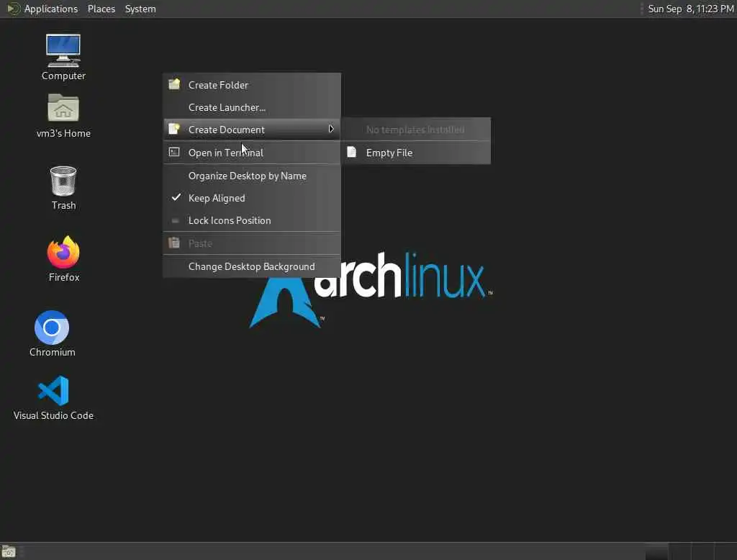The width and height of the screenshot is (737, 560).
Task: Click the MATE logo icon beside Applications
Action: (x=13, y=9)
